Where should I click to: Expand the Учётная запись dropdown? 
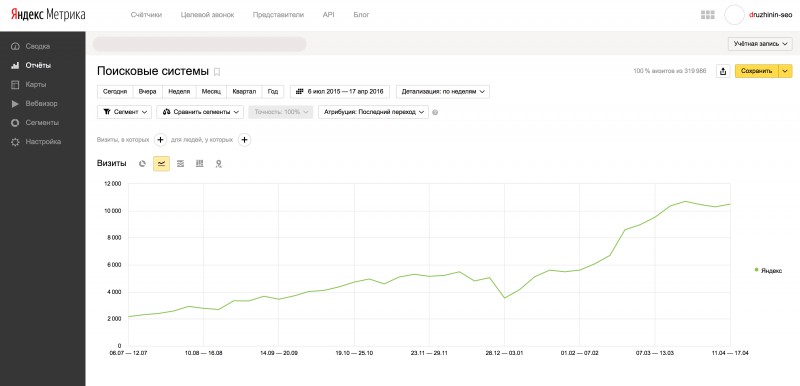click(x=760, y=44)
